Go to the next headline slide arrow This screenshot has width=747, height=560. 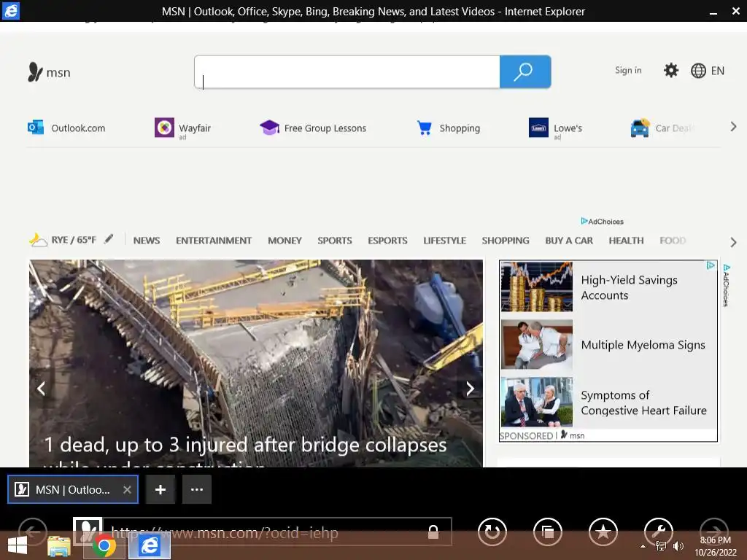pyautogui.click(x=470, y=389)
